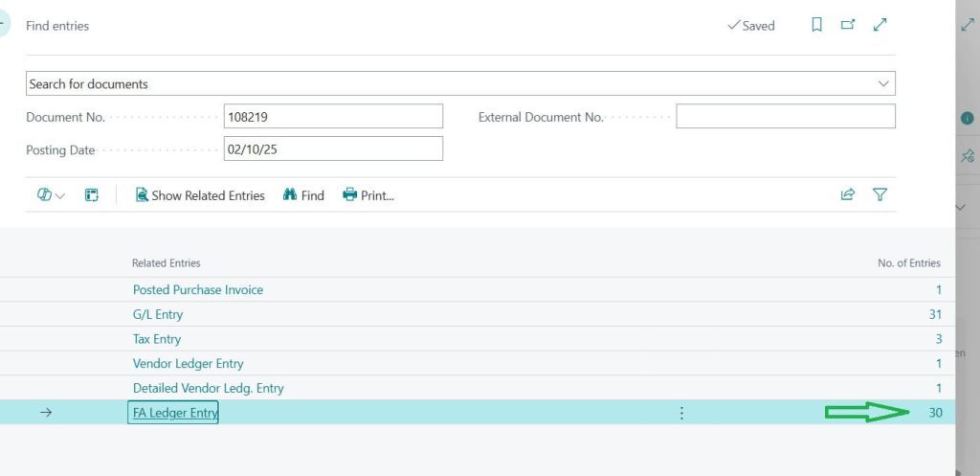Click the info icon in the right sidebar
This screenshot has width=980, height=476.
(x=967, y=118)
